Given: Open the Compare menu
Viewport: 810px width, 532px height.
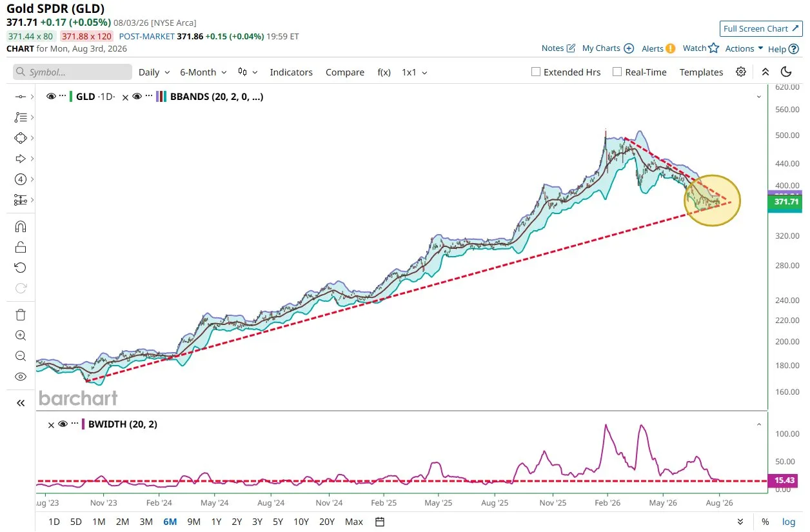Looking at the screenshot, I should coord(345,72).
